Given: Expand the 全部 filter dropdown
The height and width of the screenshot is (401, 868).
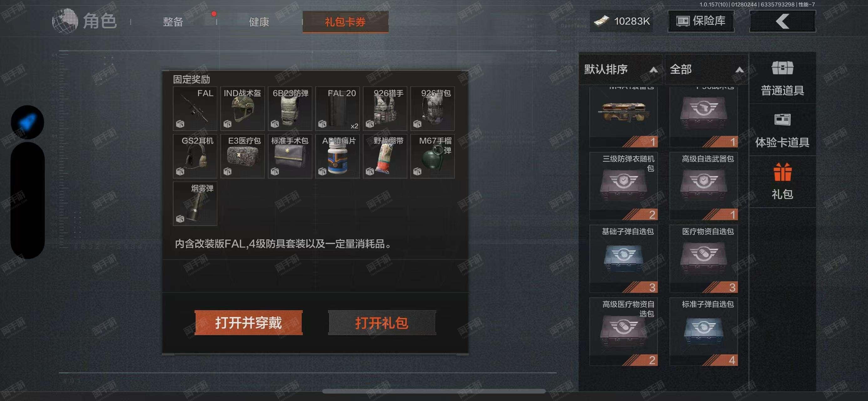Looking at the screenshot, I should click(706, 69).
